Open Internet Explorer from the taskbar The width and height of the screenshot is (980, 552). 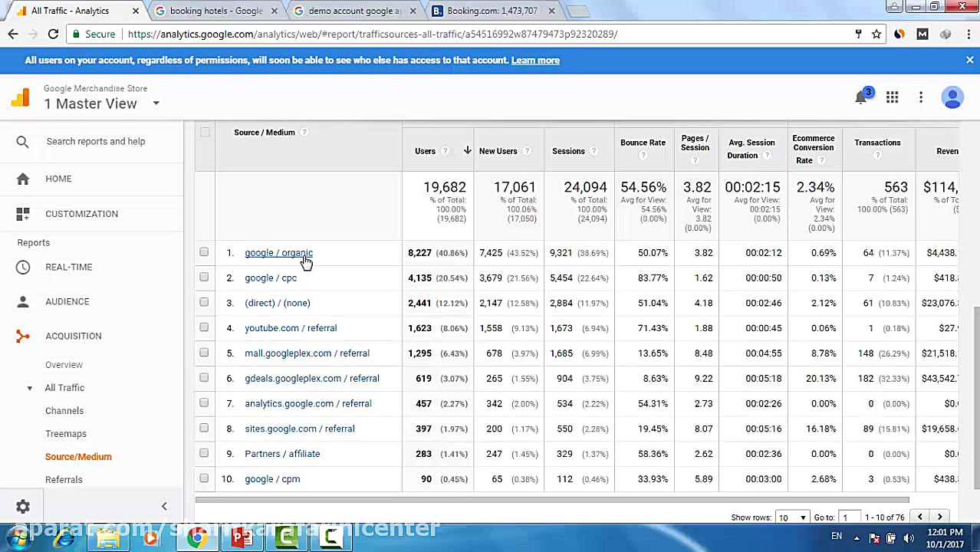(x=64, y=538)
